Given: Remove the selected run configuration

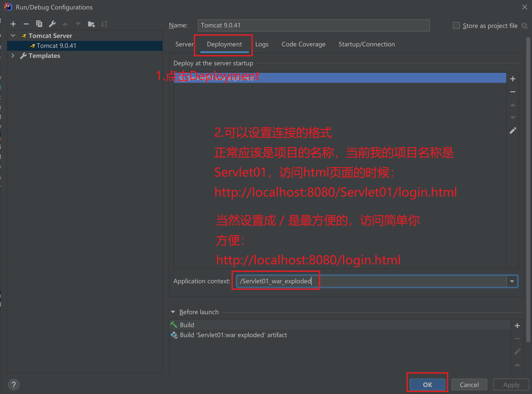Looking at the screenshot, I should click(26, 24).
